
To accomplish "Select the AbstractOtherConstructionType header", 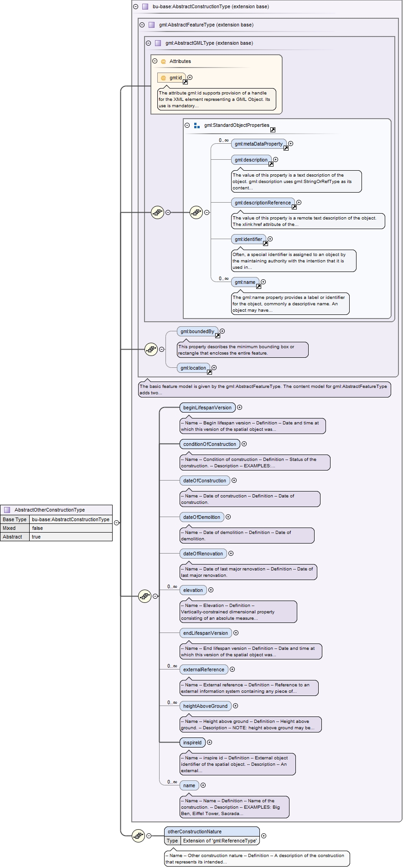I will click(57, 510).
